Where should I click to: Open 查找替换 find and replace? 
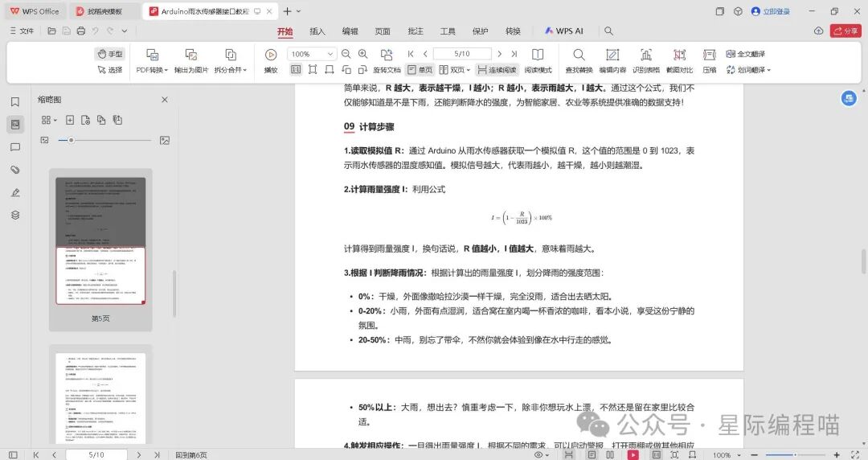point(579,60)
